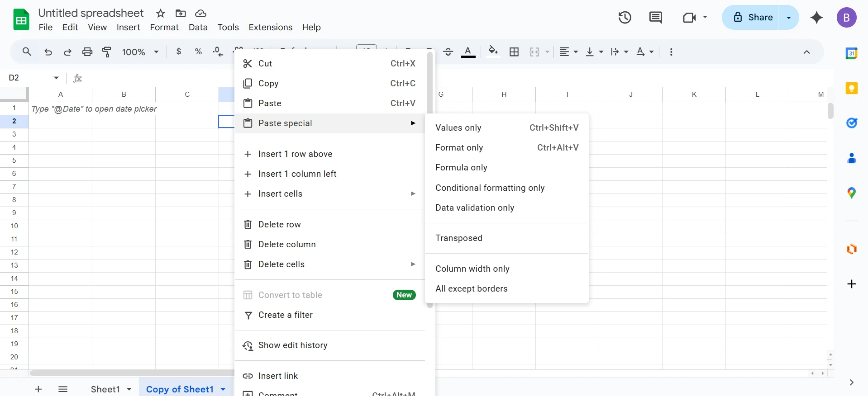Switch to the Sheet1 tab
The height and width of the screenshot is (396, 868).
105,389
